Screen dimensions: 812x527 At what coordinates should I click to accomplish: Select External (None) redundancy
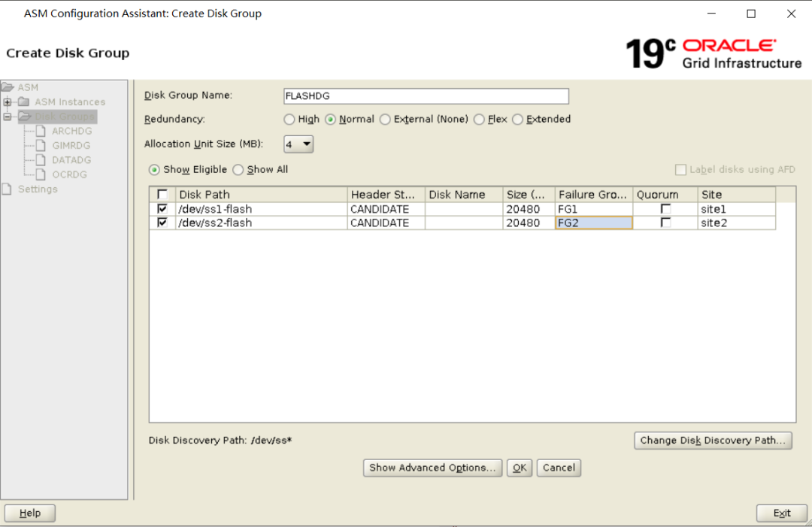point(385,120)
